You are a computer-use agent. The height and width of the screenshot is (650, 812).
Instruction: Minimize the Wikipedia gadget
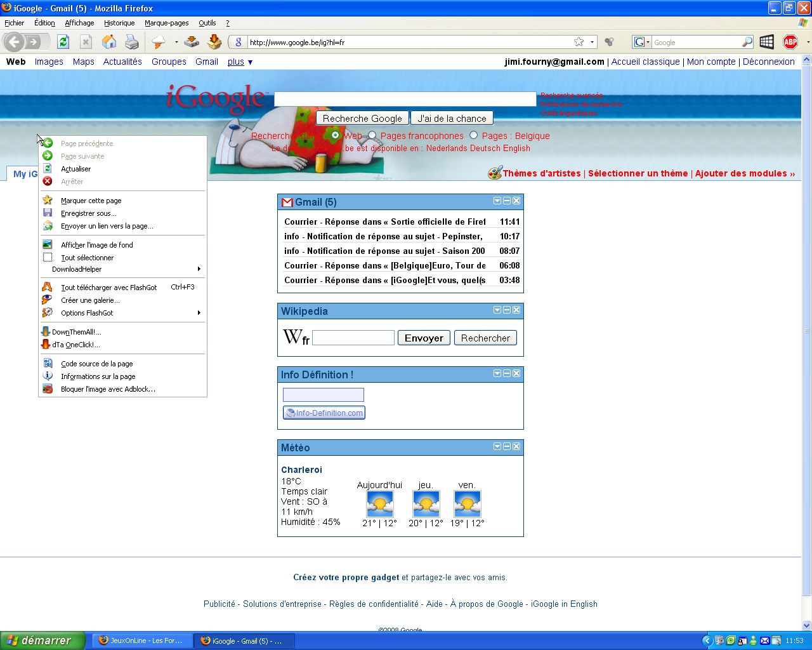(x=507, y=310)
